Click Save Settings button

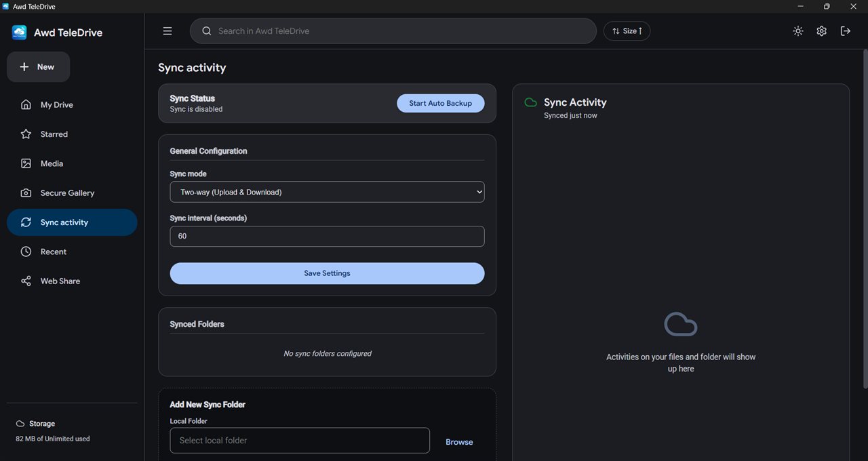[327, 273]
